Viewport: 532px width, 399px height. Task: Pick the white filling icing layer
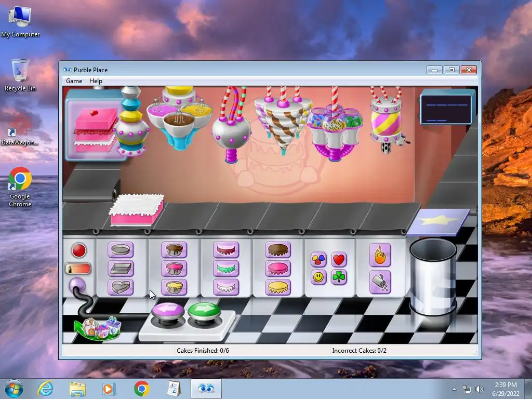coord(226,287)
